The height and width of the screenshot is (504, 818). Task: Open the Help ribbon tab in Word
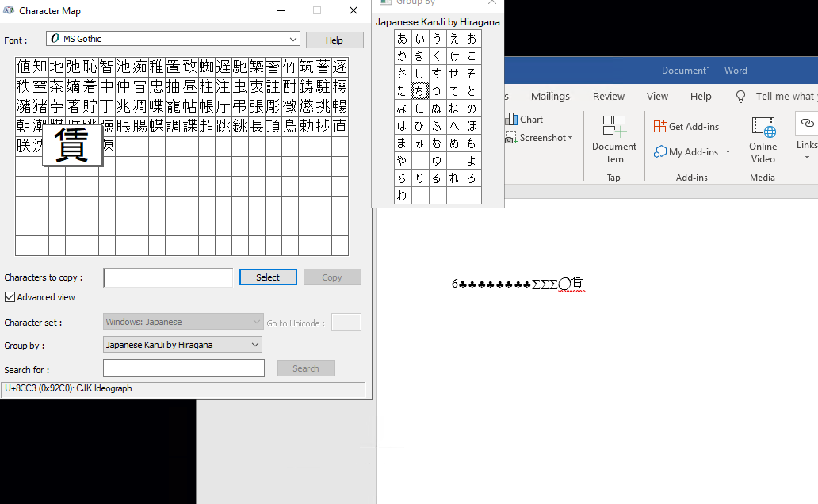[701, 97]
